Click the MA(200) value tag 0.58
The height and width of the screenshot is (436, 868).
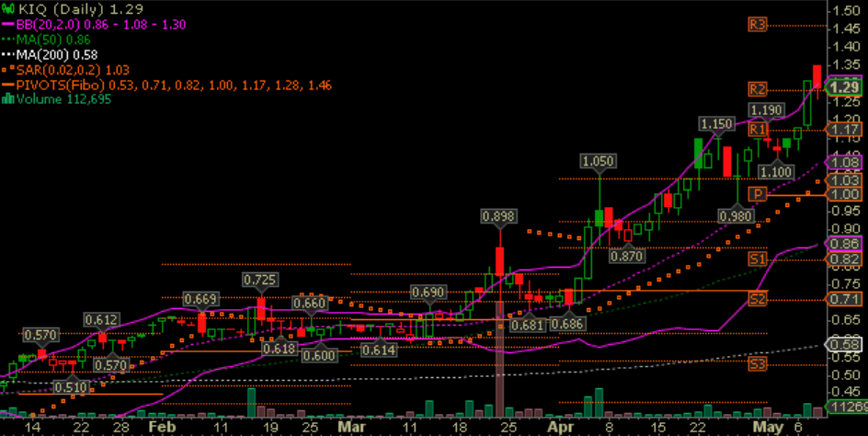[843, 345]
